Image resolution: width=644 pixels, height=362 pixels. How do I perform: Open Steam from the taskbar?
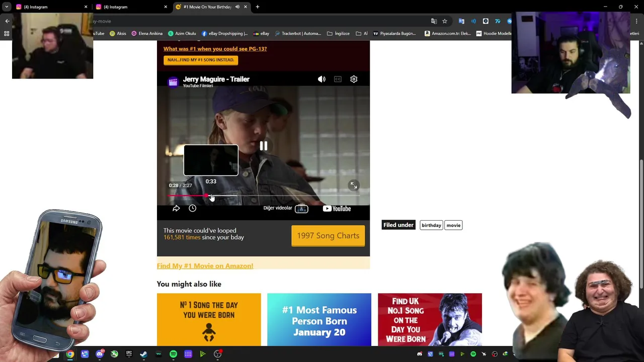click(x=143, y=354)
